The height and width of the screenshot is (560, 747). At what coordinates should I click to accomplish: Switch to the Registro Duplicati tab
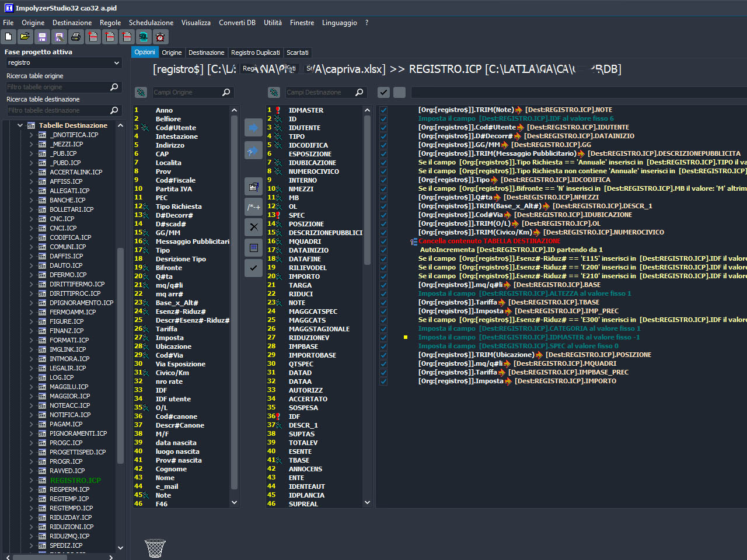tap(256, 52)
